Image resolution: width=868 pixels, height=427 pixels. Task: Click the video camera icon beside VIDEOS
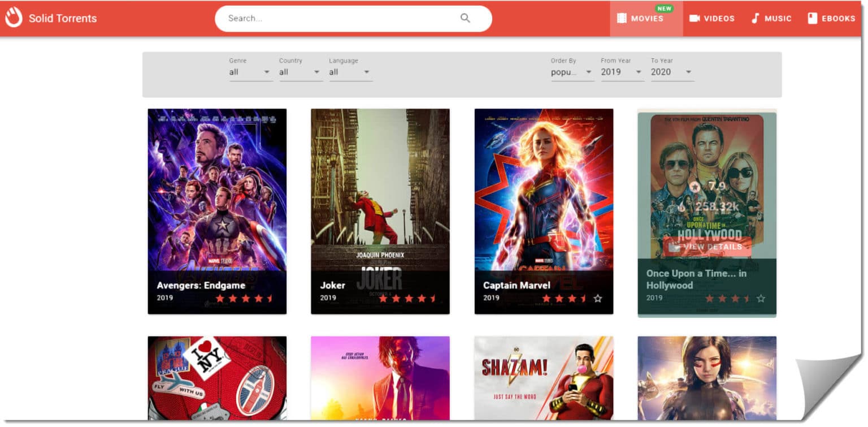695,18
